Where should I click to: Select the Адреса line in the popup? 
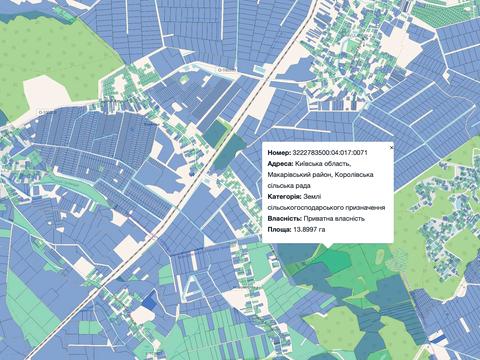[320, 175]
